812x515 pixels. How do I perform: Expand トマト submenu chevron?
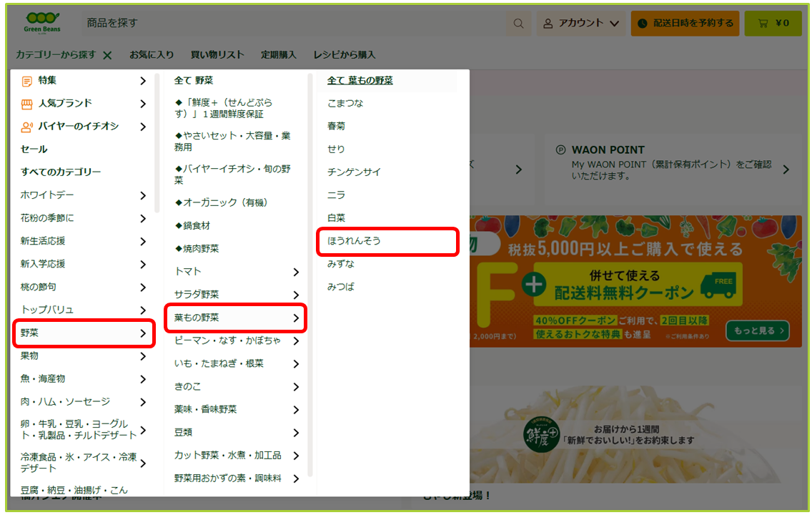pos(296,272)
